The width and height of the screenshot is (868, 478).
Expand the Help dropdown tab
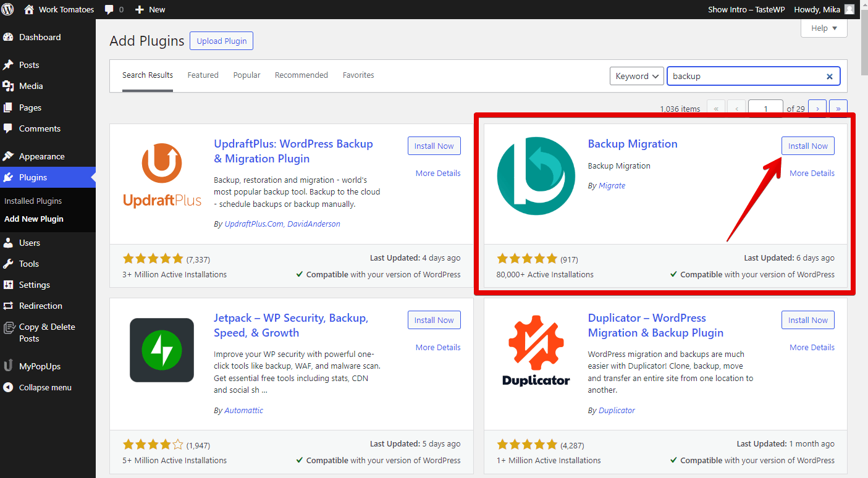(824, 28)
